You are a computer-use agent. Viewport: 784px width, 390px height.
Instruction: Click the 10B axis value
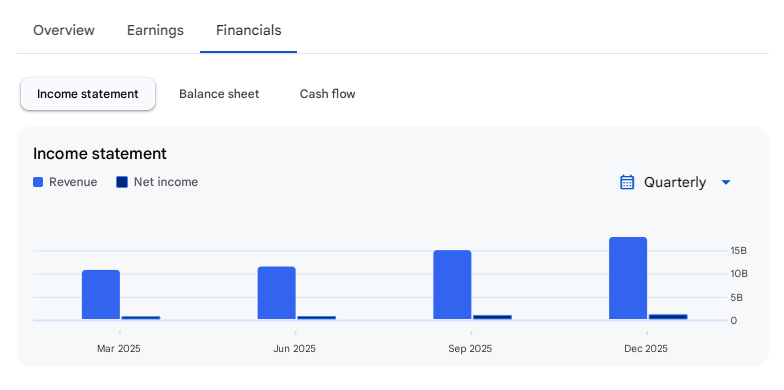(739, 274)
